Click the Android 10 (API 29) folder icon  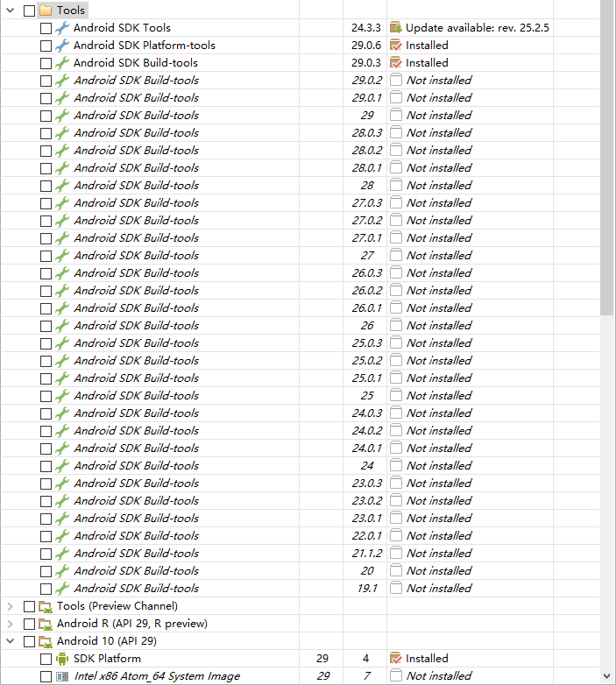tap(46, 641)
